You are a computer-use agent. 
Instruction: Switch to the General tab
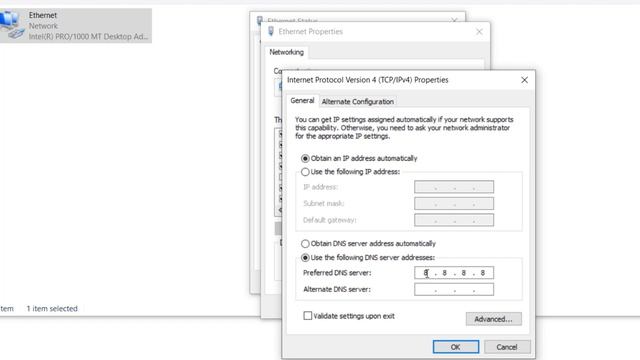(302, 100)
